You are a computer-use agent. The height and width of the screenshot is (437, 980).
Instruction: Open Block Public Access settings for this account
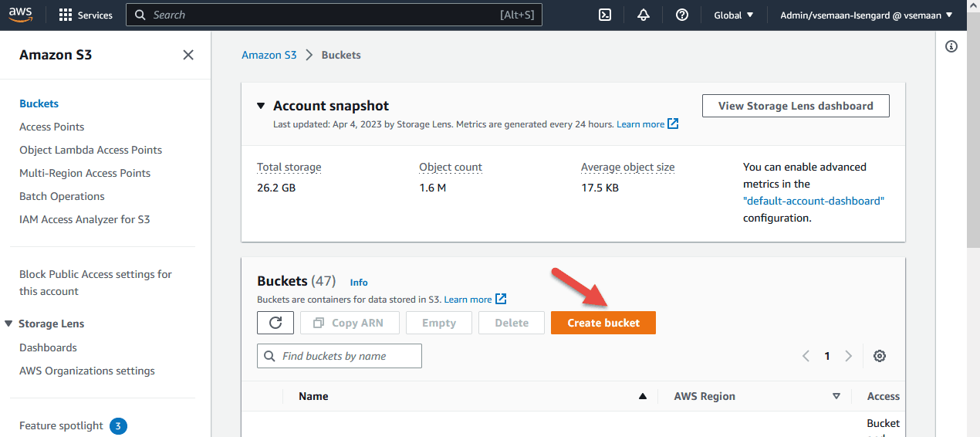[96, 283]
